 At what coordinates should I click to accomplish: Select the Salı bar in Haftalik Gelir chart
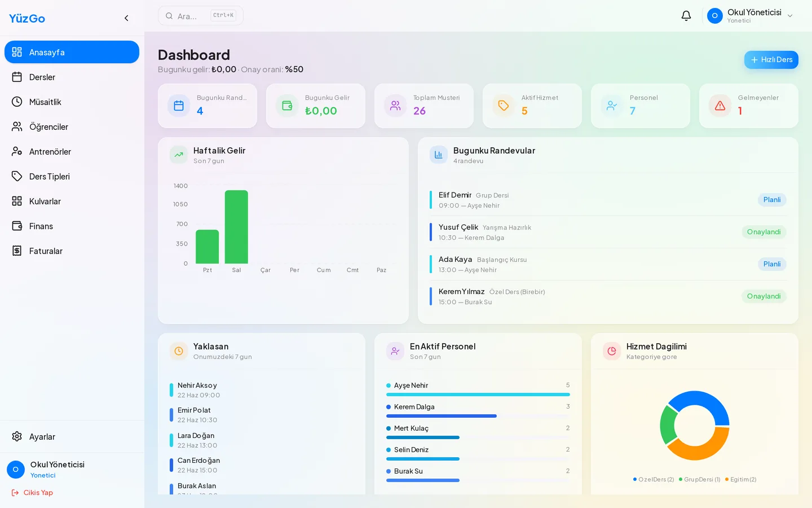(236, 227)
